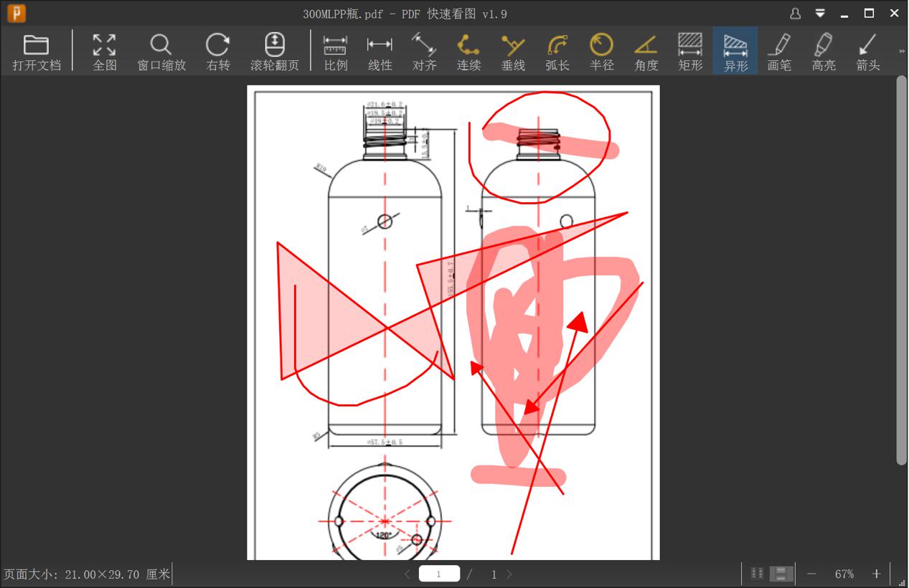Choose the 角度 angle measurement tool
This screenshot has height=588, width=909.
(x=646, y=50)
